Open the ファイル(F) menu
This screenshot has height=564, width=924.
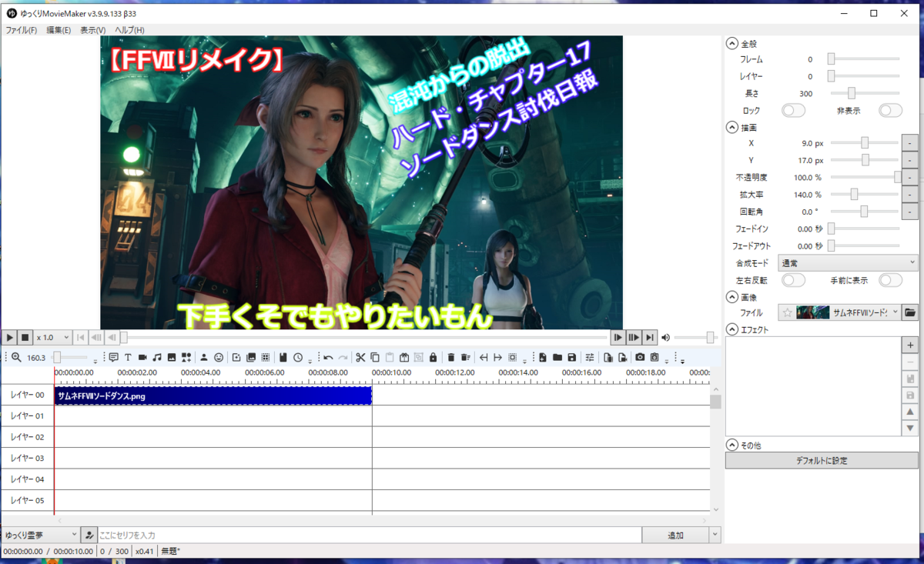point(21,30)
